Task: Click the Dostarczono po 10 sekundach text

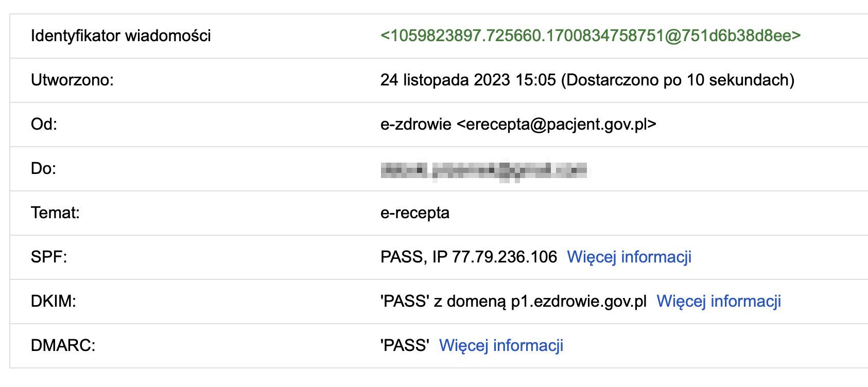Action: click(678, 80)
